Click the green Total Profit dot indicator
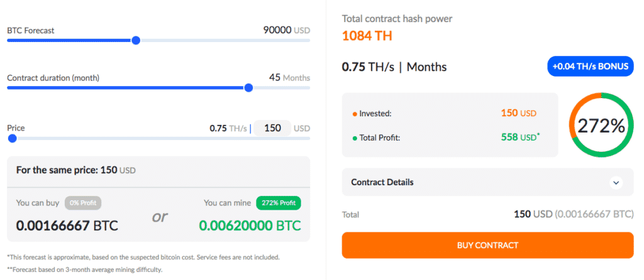This screenshot has height=280, width=644. pos(355,138)
